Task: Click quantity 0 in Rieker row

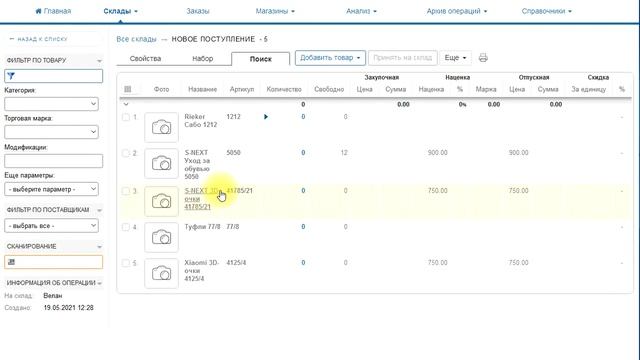Action: 303,117
